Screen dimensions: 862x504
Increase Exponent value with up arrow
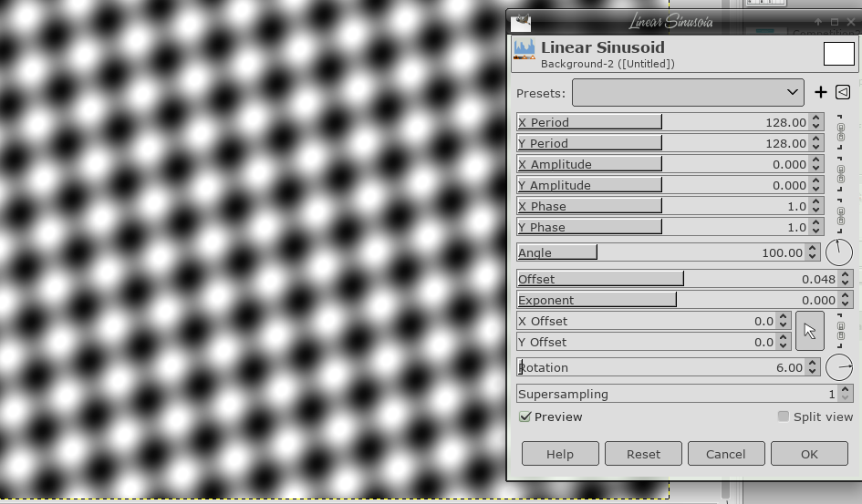pyautogui.click(x=846, y=295)
